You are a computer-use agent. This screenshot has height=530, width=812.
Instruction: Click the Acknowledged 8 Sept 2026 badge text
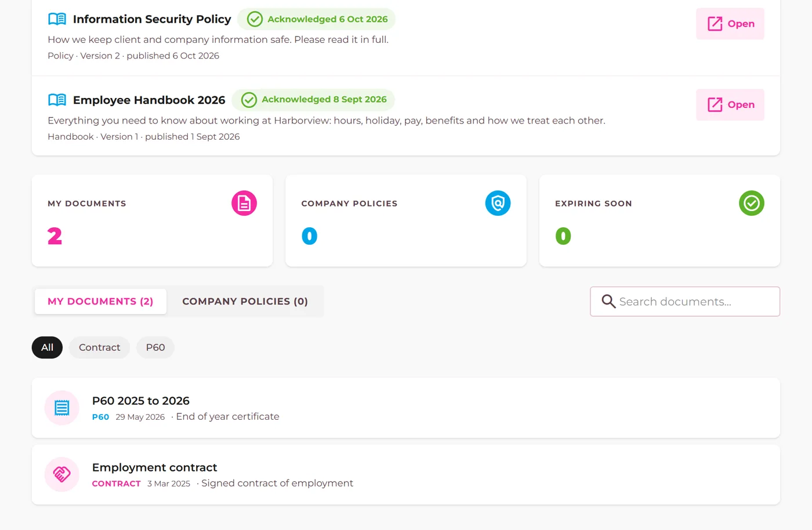pos(324,100)
